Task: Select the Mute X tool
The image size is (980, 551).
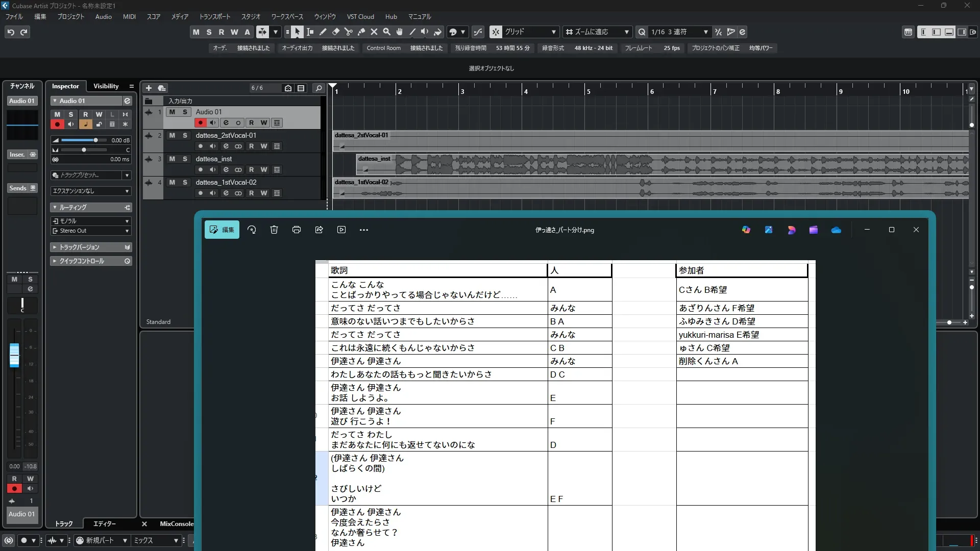Action: pos(374,32)
